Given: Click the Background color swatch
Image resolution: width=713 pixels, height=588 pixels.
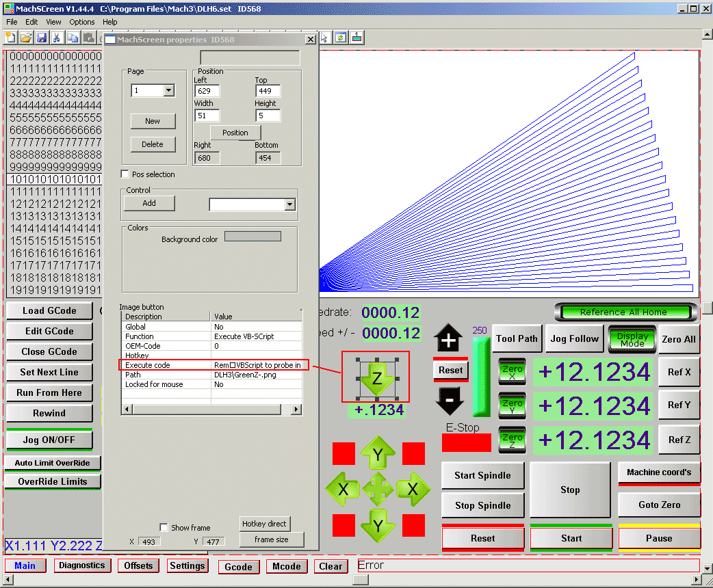Looking at the screenshot, I should tap(252, 237).
